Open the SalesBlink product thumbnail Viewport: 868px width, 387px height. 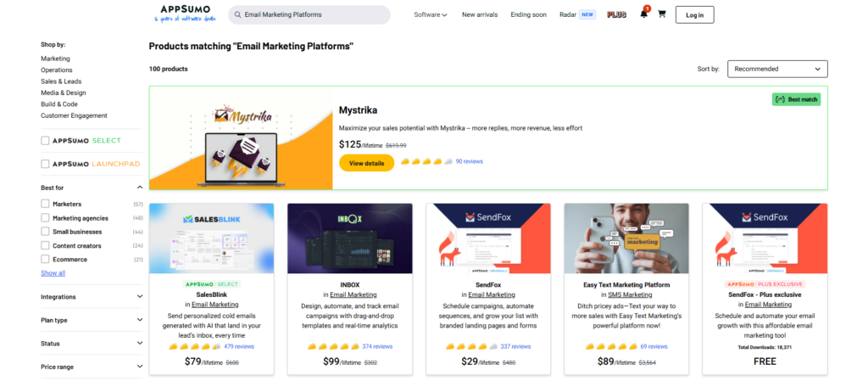coord(211,238)
